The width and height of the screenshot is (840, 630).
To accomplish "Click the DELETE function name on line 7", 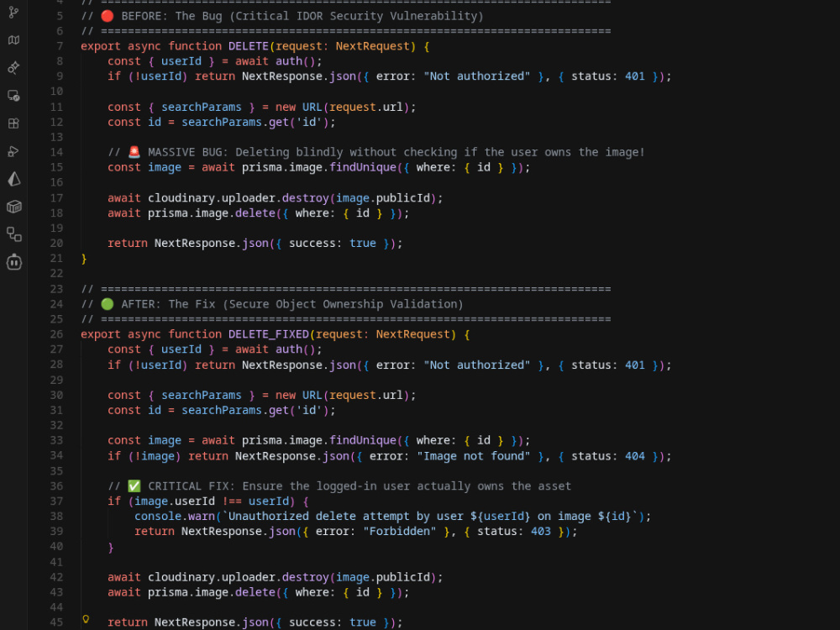I will (x=249, y=46).
